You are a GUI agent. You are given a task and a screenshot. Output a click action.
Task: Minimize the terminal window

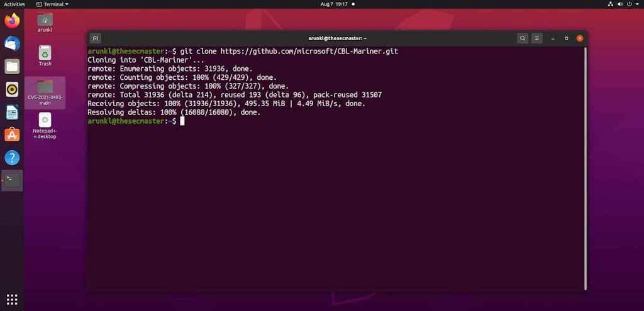click(x=553, y=38)
